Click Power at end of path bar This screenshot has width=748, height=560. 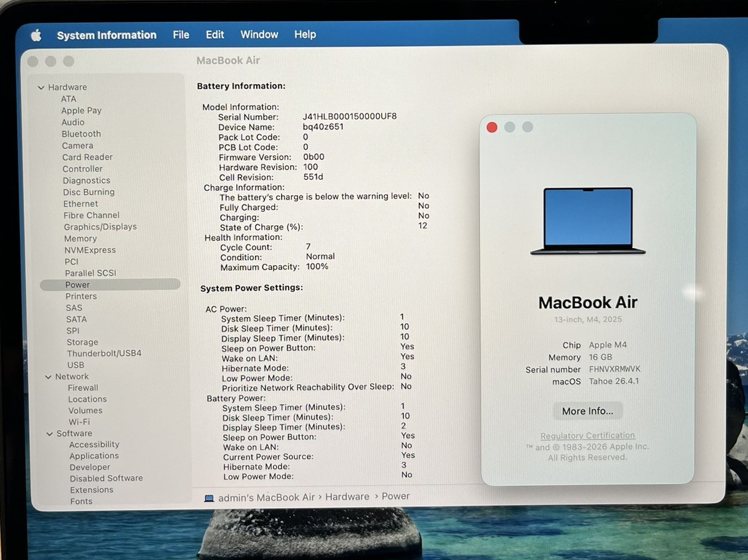pyautogui.click(x=395, y=496)
